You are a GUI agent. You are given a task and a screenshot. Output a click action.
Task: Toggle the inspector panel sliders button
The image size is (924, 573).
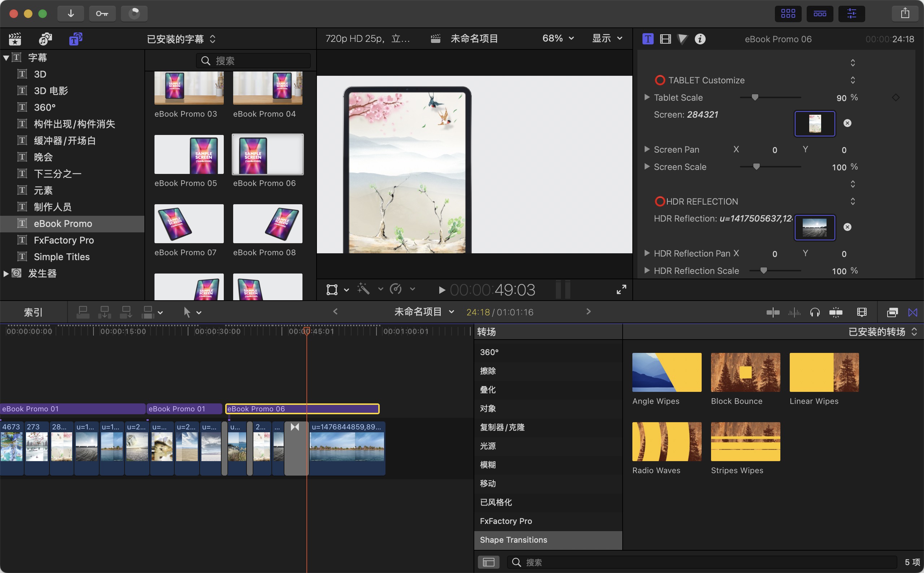tap(851, 14)
